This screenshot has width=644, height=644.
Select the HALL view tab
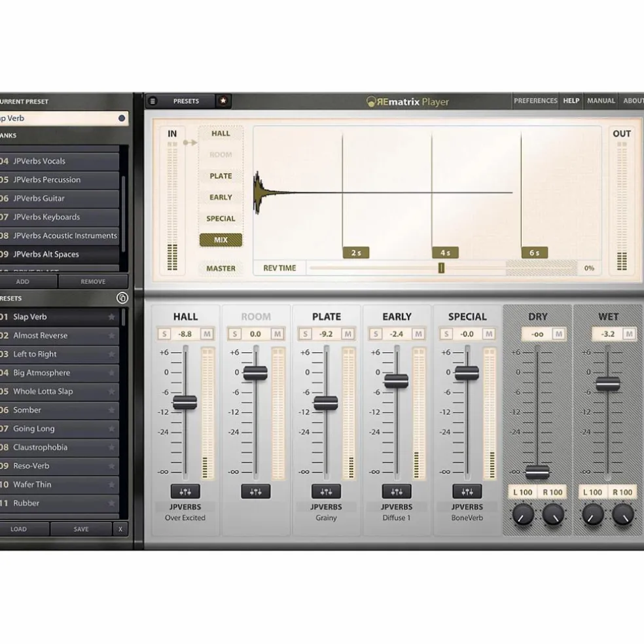point(221,134)
